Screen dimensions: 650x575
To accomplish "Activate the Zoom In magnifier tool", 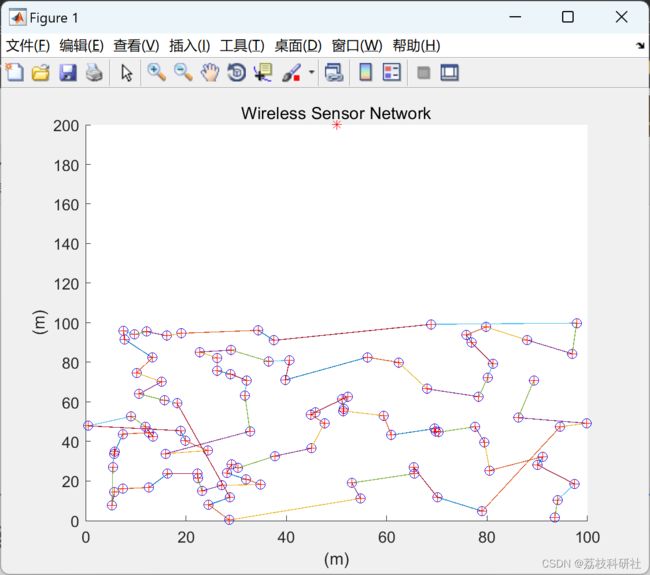I will click(x=157, y=73).
